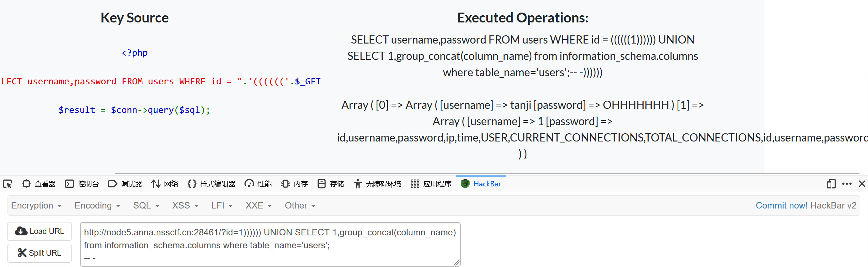Switch to the 网络 Network tab
Viewport: 868px width, 267px height.
[x=165, y=184]
